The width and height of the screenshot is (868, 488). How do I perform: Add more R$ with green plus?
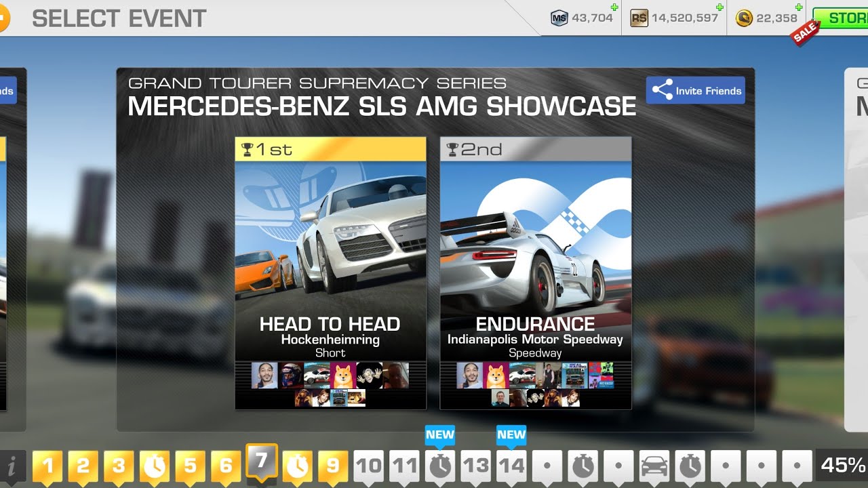click(719, 7)
